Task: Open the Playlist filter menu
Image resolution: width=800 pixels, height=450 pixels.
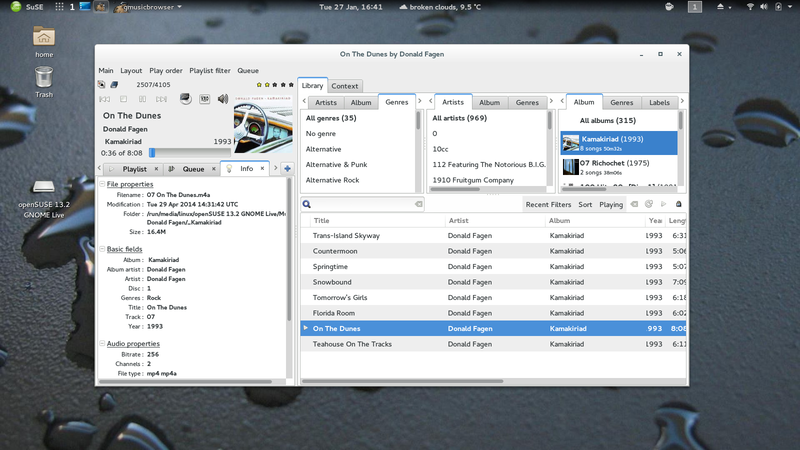Action: [210, 70]
